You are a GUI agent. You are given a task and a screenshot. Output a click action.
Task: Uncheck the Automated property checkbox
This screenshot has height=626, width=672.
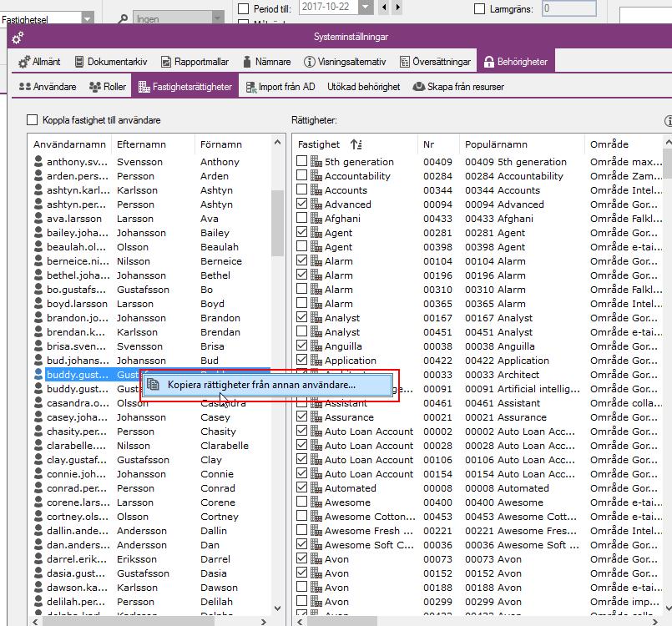(301, 487)
